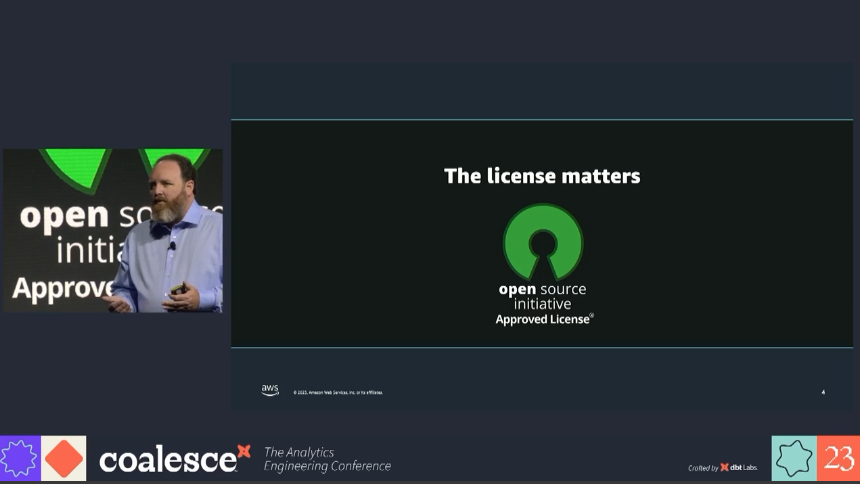Click the teal star badge icon

coord(794,458)
